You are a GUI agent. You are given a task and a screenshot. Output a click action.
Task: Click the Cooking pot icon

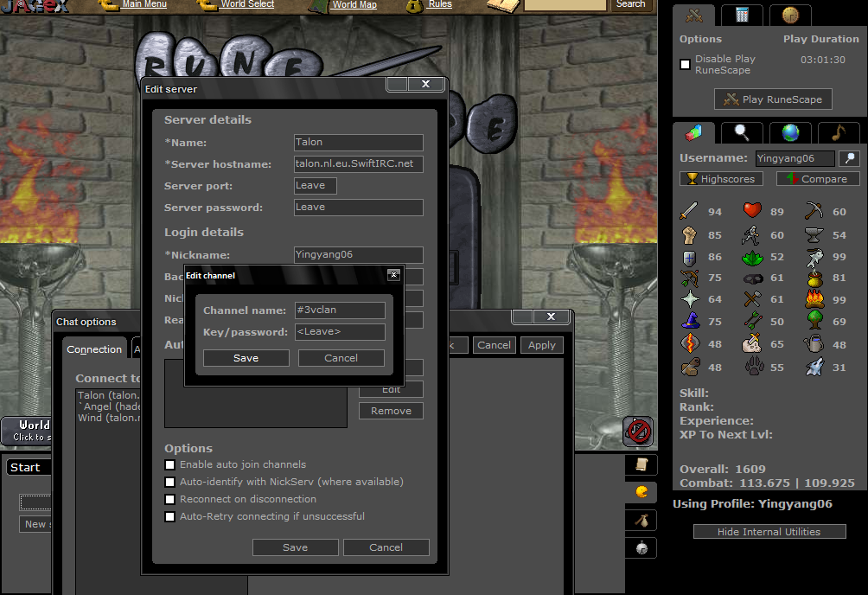(x=814, y=278)
